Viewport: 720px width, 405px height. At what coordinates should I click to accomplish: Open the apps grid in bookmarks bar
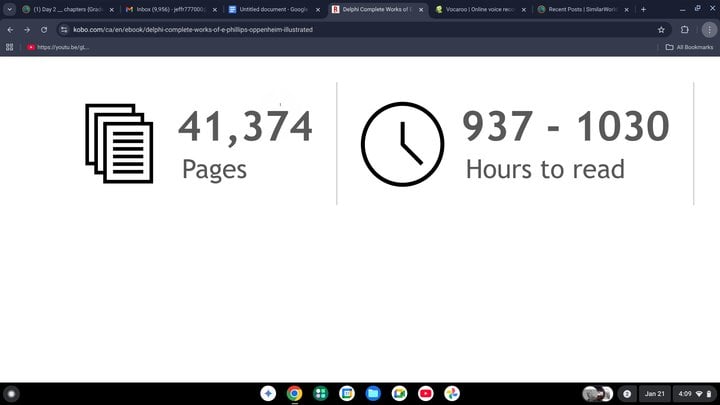pyautogui.click(x=10, y=47)
